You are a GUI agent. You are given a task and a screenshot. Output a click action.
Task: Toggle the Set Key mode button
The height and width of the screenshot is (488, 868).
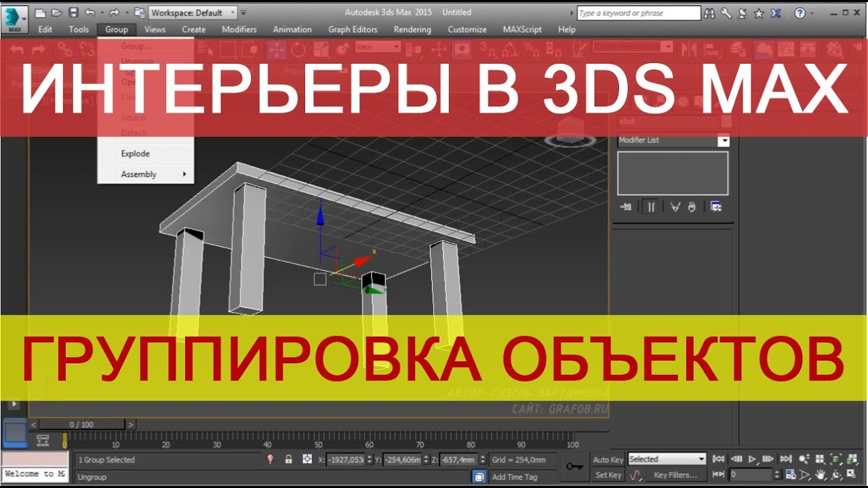click(x=608, y=475)
